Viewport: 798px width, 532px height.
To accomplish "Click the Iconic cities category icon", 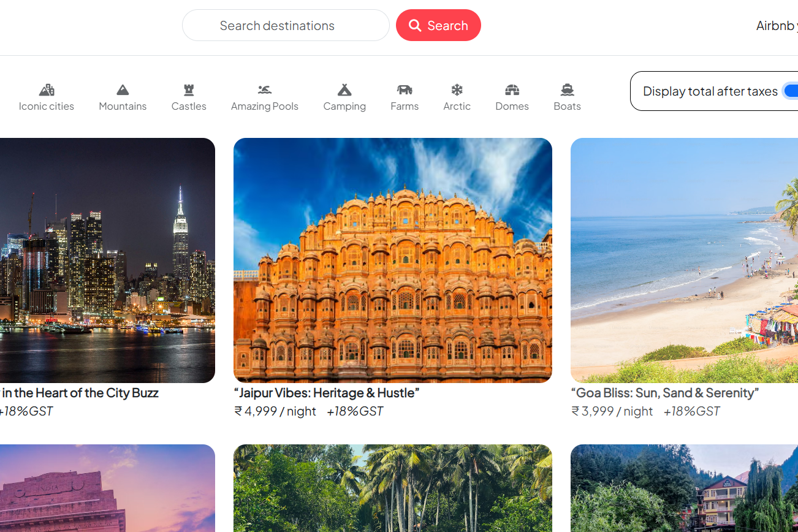I will 47,90.
